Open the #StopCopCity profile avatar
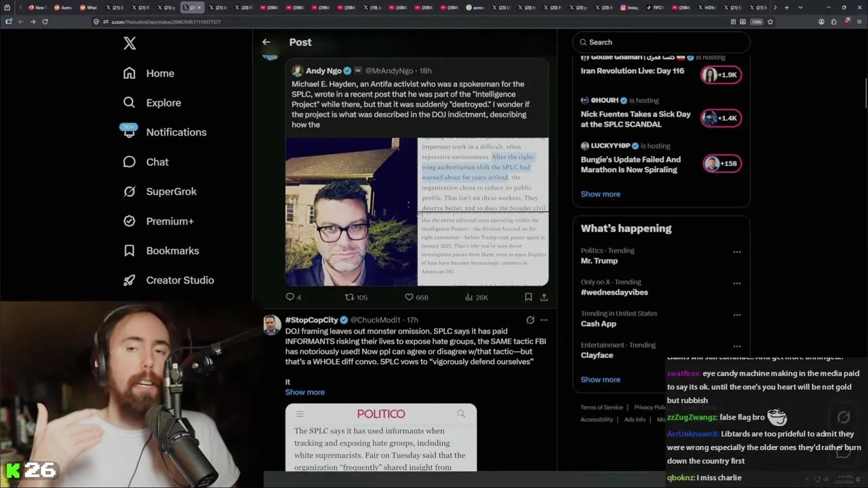868x488 pixels. [271, 325]
